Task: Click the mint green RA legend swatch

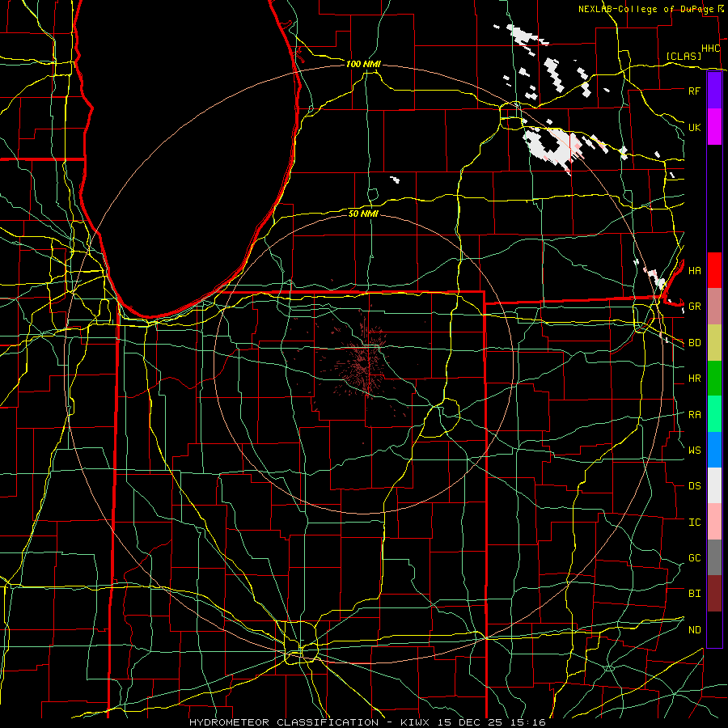Action: [714, 414]
